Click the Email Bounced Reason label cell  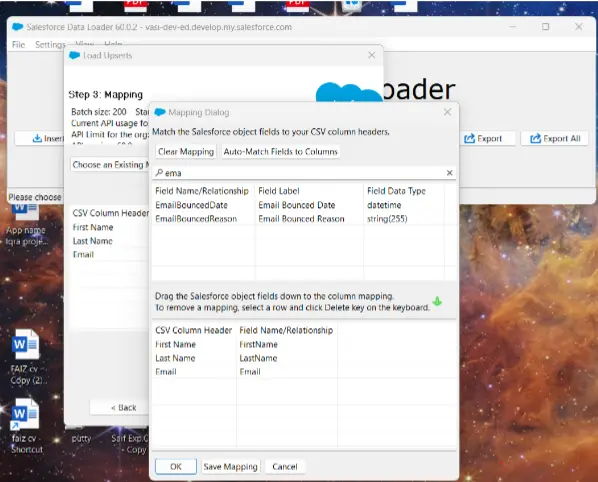coord(301,219)
